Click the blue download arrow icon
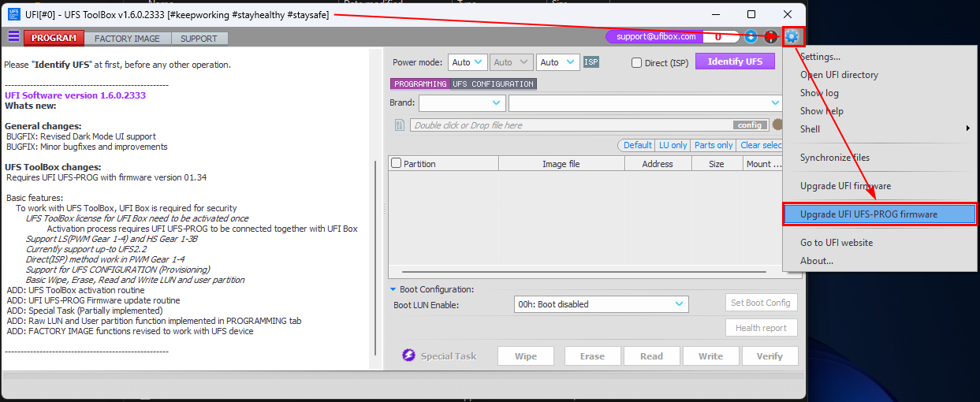 point(751,36)
